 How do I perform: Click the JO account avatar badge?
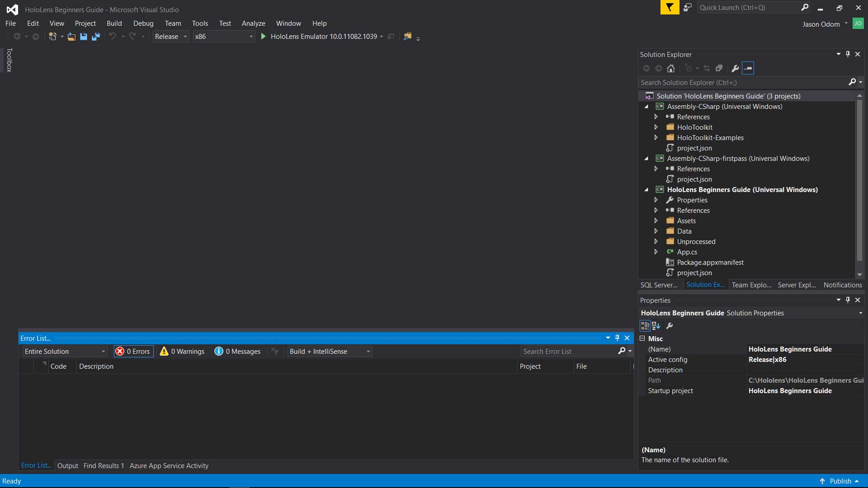(858, 23)
